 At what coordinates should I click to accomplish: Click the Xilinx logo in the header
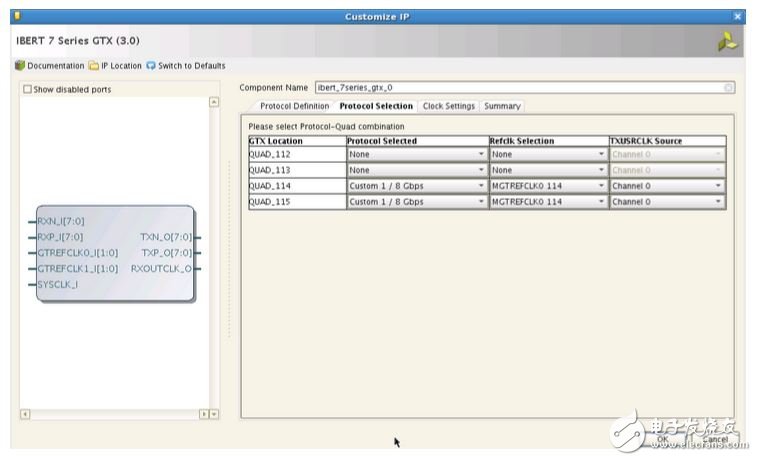coord(728,42)
